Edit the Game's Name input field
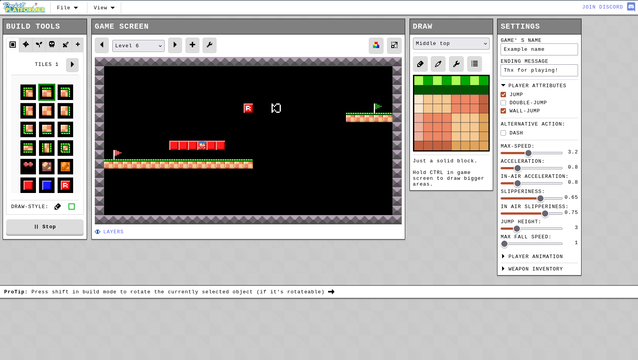 coord(539,49)
